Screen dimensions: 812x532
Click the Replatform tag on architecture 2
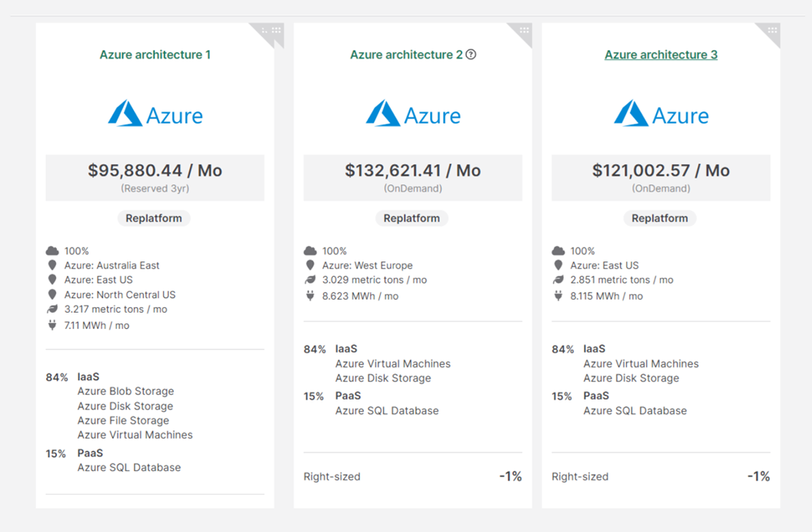coord(412,218)
